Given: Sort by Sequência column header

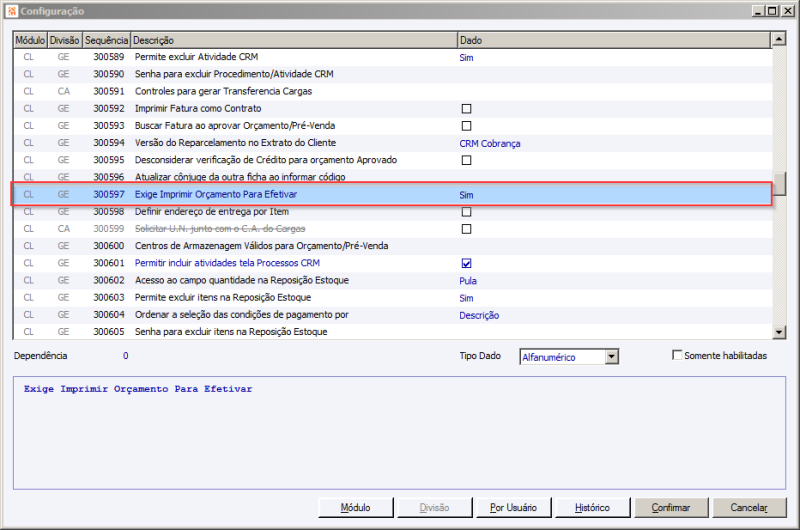Looking at the screenshot, I should tap(106, 40).
